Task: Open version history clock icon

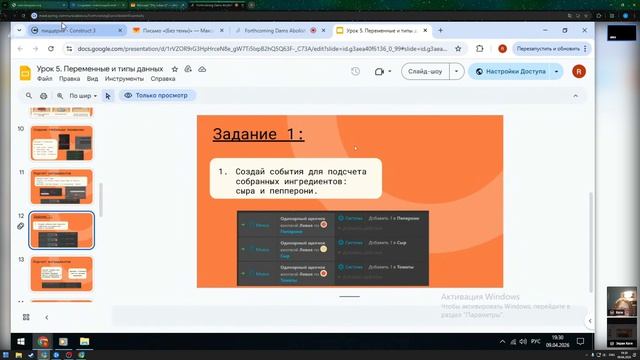Action: click(x=356, y=71)
